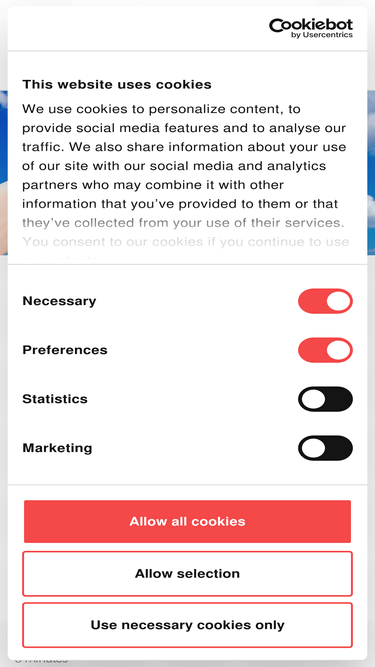Toggle the Necessary cookies switch
375x667 pixels.
click(325, 301)
